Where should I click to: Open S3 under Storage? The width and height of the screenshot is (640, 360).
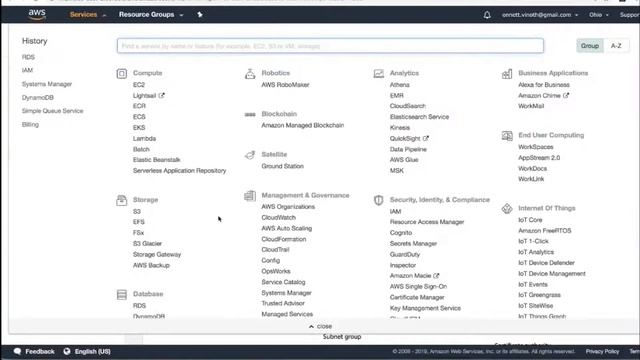pyautogui.click(x=137, y=211)
